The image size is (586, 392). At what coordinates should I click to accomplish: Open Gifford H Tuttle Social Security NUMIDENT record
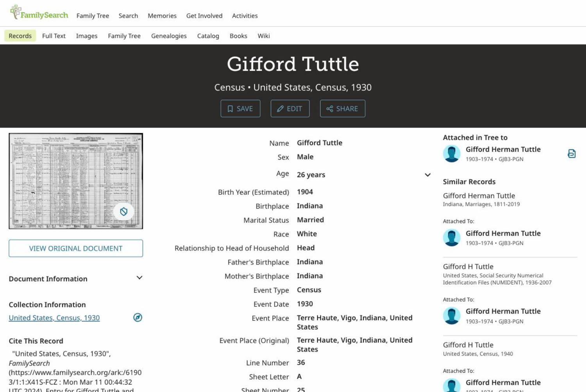pyautogui.click(x=468, y=267)
